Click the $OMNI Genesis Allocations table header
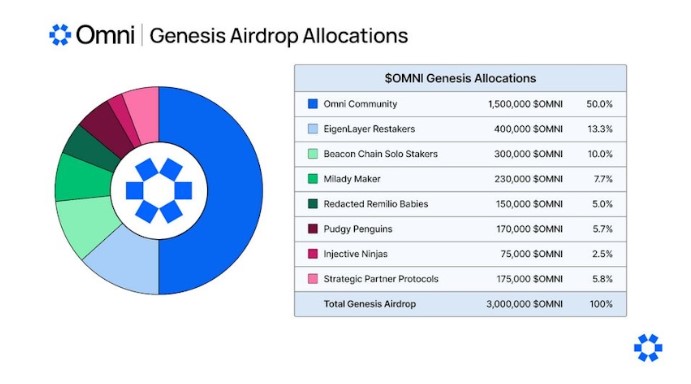This screenshot has width=691, height=384. point(460,78)
